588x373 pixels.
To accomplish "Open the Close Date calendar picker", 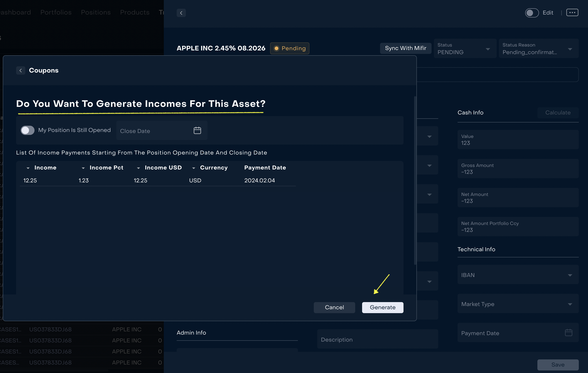I will (x=197, y=131).
